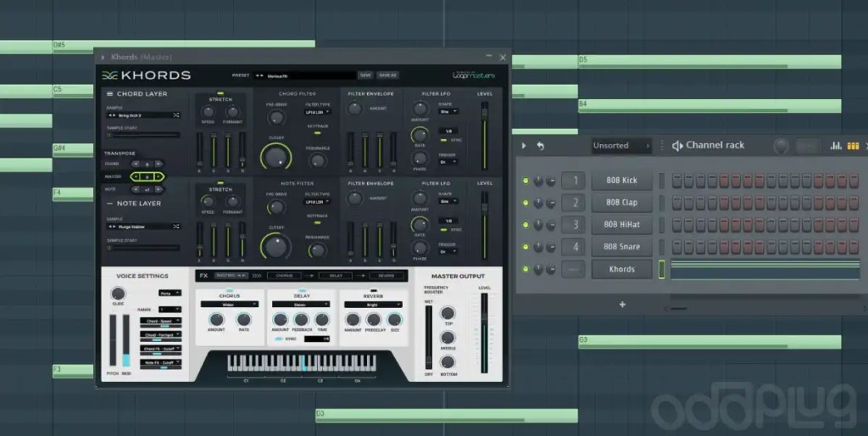Image resolution: width=868 pixels, height=436 pixels.
Task: Click the Save preset button
Action: [x=365, y=75]
